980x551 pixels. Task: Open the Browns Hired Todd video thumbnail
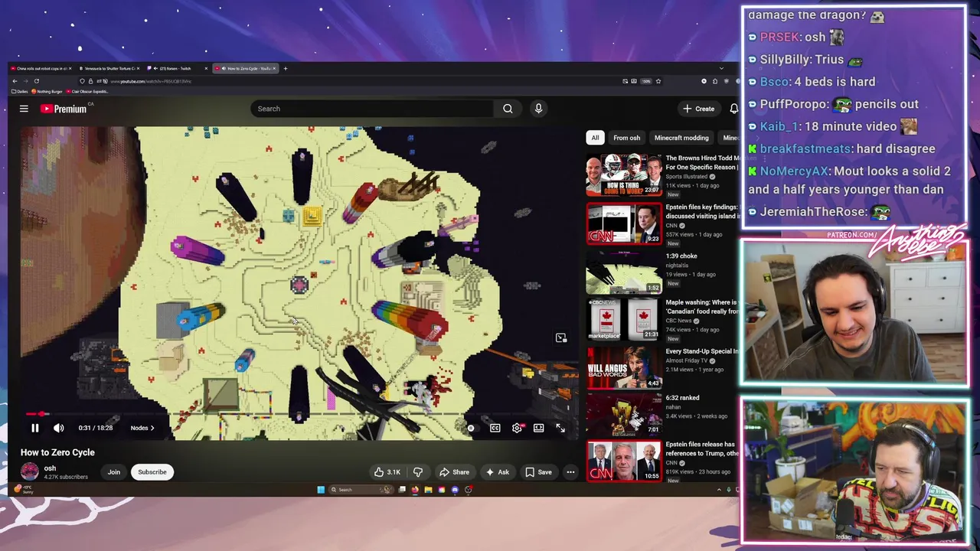click(624, 175)
